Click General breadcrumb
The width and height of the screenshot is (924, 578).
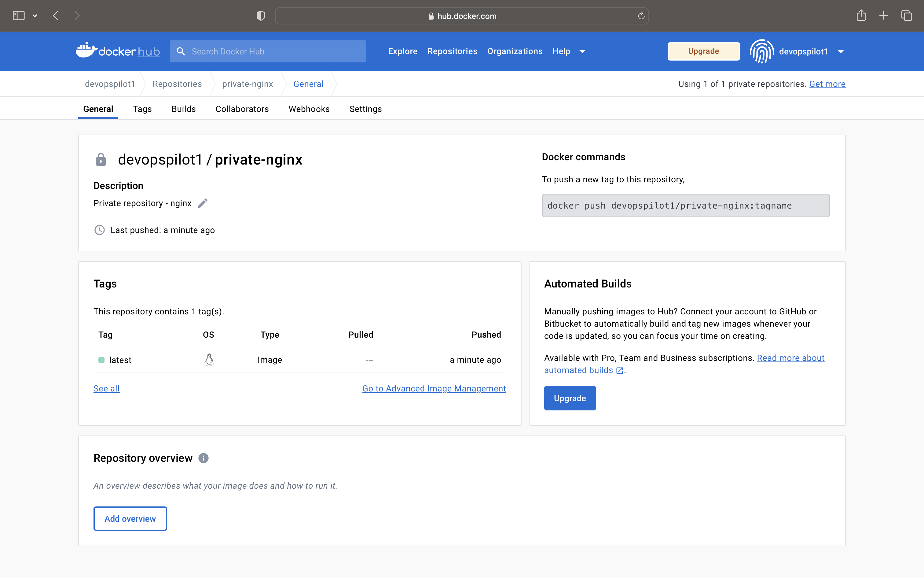(x=308, y=84)
